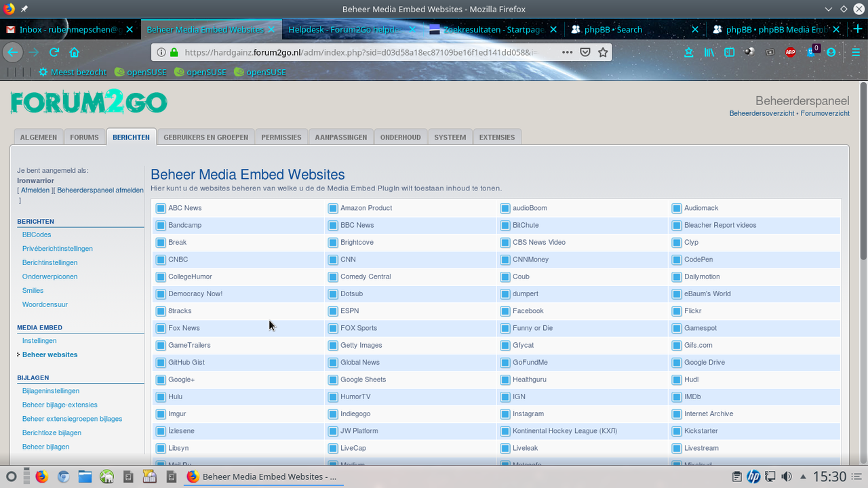Toggle the Facebook checkbox
868x488 pixels.
click(x=505, y=311)
